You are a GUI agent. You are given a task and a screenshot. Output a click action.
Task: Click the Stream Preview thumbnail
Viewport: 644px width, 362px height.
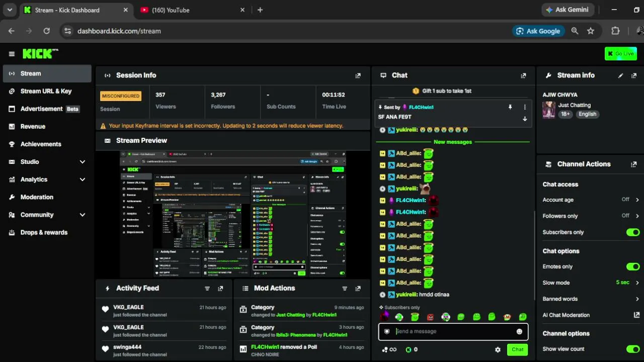232,214
